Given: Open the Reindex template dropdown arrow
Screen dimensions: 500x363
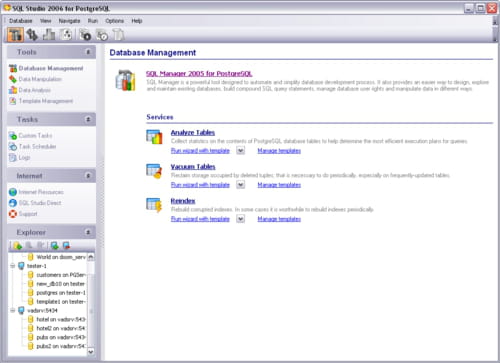Looking at the screenshot, I should click(241, 219).
